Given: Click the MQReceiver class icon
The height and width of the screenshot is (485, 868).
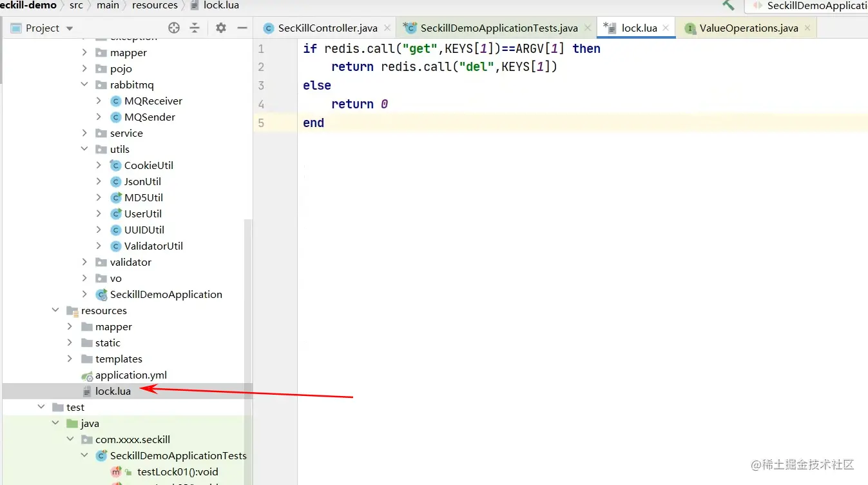Looking at the screenshot, I should tap(116, 101).
